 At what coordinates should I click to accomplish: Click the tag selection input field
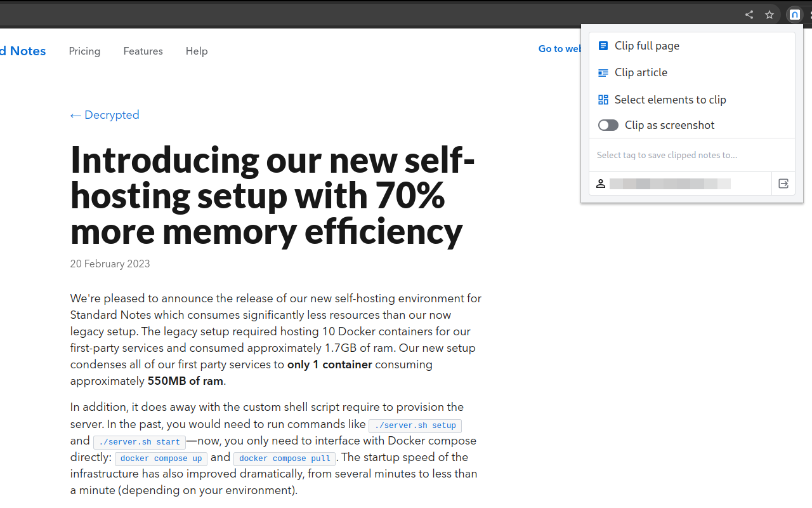click(x=692, y=155)
